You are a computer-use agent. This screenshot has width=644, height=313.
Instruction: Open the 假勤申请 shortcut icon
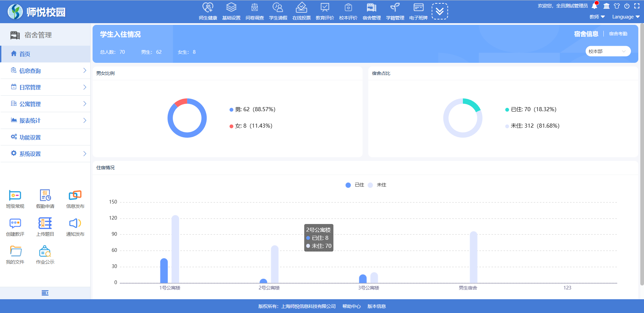tap(45, 195)
